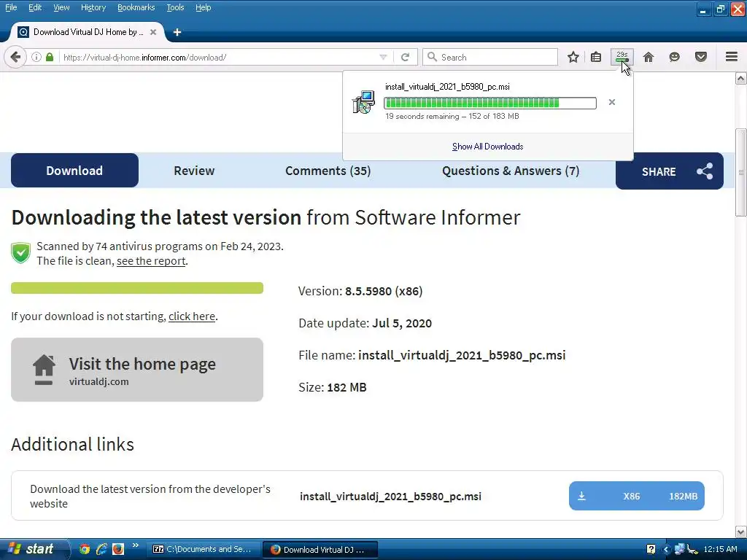Launch Firefox from the quick launch bar

118,549
